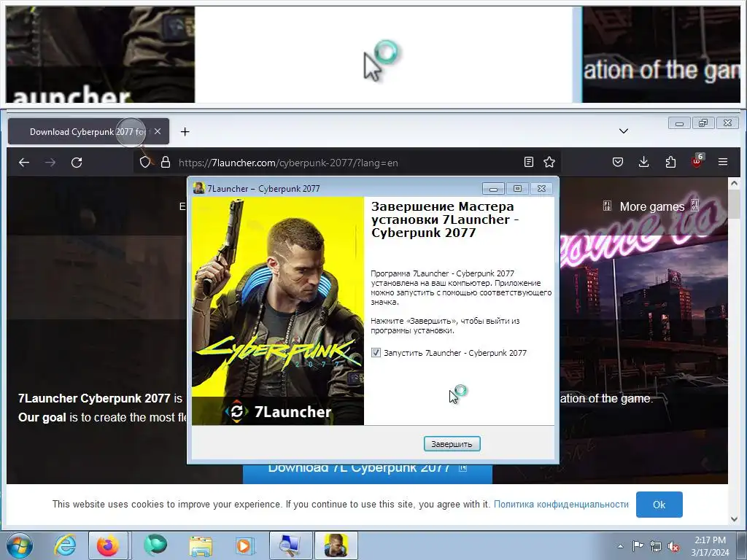This screenshot has width=747, height=560.
Task: Open the Pocket save icon
Action: (618, 163)
